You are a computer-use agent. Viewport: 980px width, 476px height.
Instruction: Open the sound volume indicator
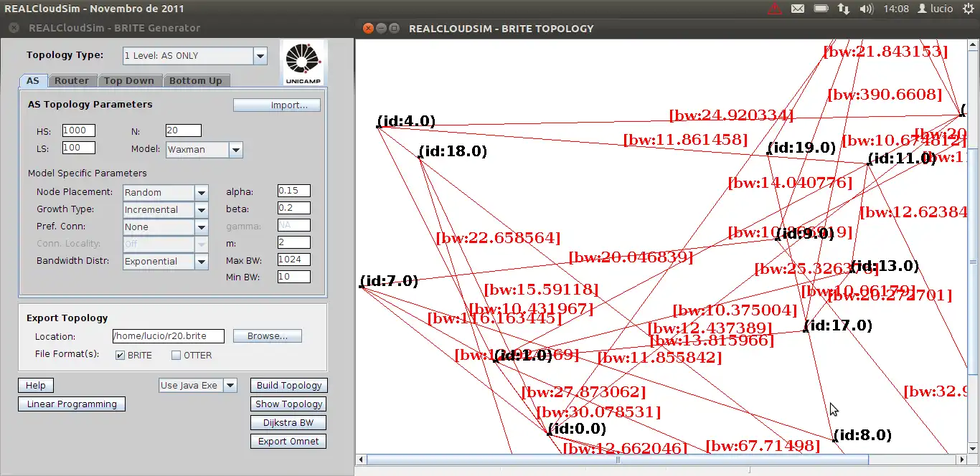click(x=866, y=9)
